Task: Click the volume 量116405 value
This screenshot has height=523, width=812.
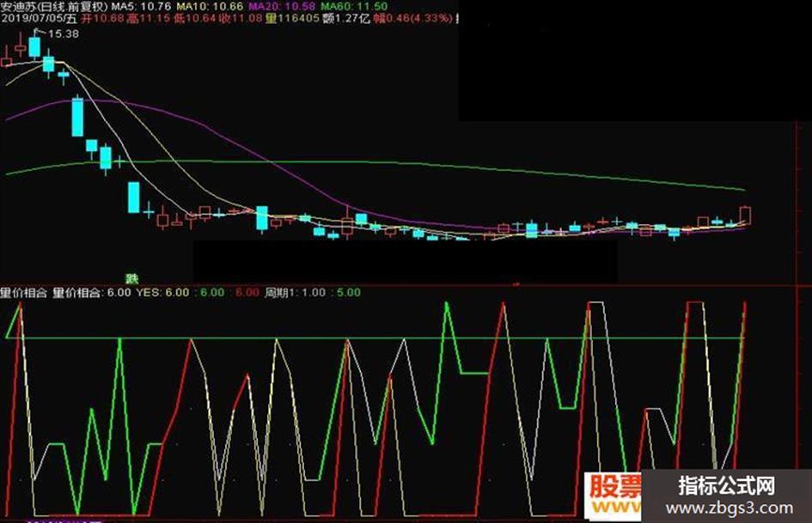Action: tap(292, 19)
